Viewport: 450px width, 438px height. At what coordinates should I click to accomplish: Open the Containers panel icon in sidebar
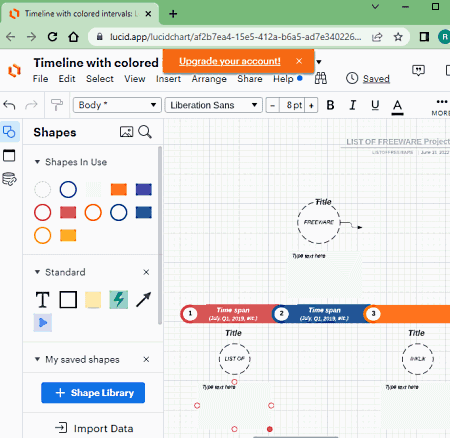pos(9,155)
